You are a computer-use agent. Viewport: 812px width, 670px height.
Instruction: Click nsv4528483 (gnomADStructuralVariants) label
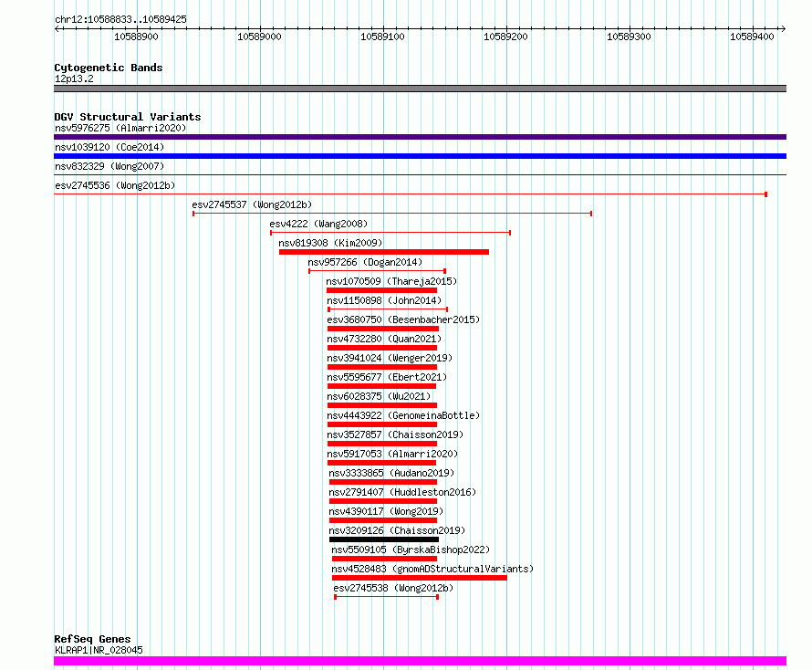[432, 569]
